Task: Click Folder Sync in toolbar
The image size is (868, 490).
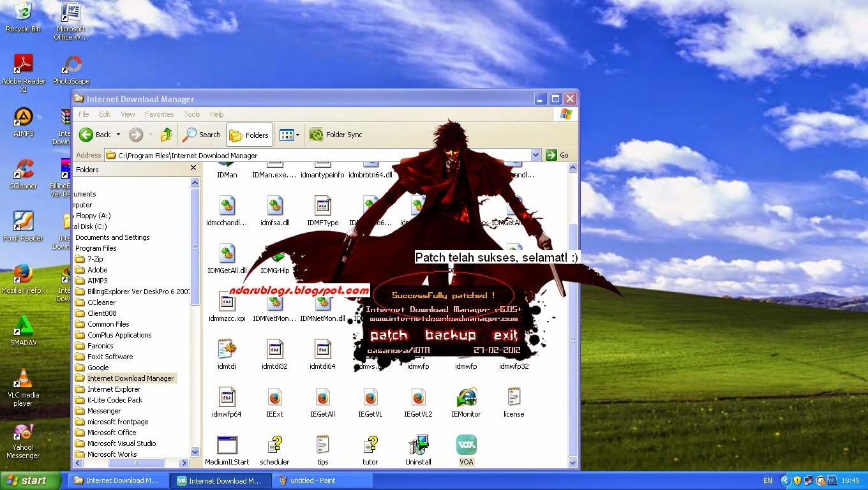Action: click(x=336, y=135)
